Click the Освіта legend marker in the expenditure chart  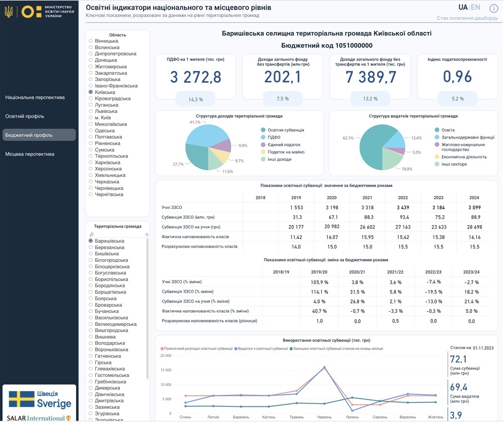tap(437, 130)
